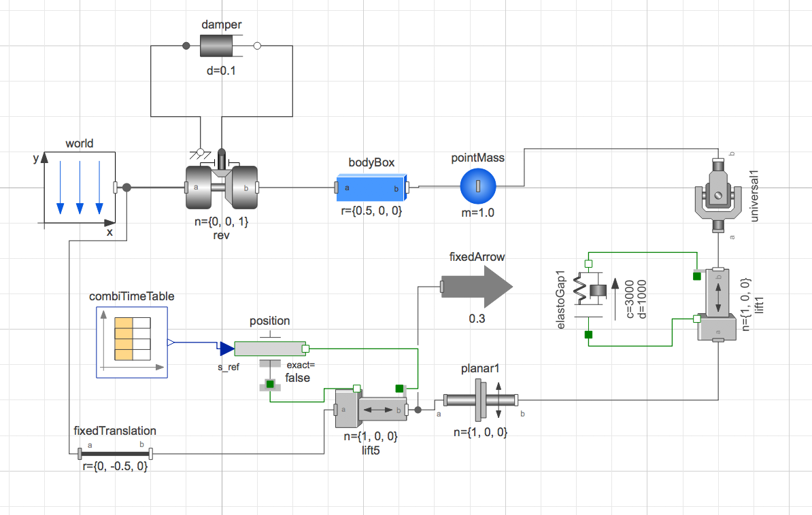Viewport: 812px width, 515px height.
Task: Click the s_ref blue input triangle
Action: pos(227,349)
